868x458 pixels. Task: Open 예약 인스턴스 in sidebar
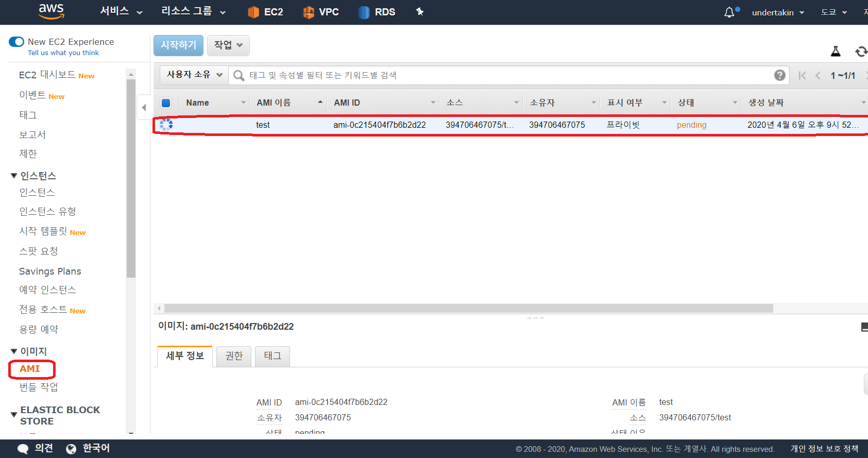coord(47,290)
